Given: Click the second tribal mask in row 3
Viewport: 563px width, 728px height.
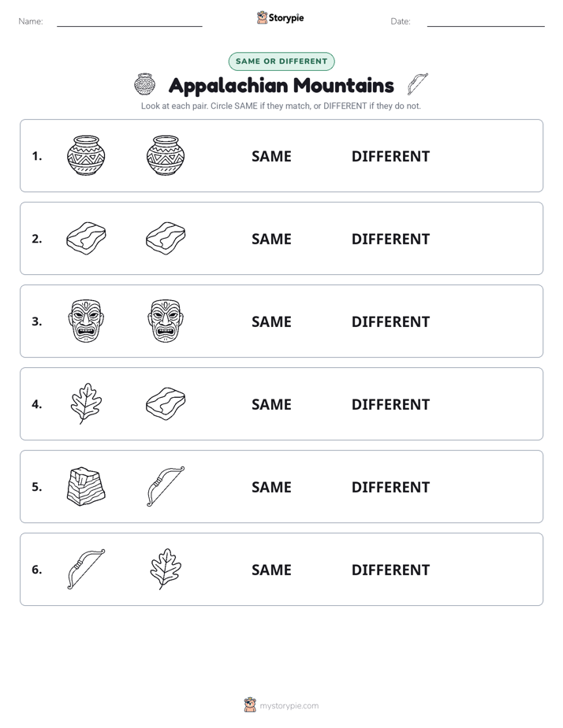Looking at the screenshot, I should click(166, 321).
